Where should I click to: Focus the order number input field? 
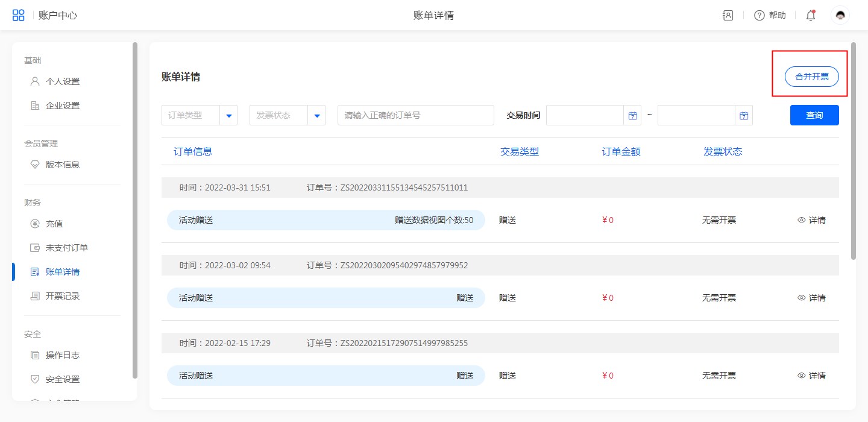(415, 115)
